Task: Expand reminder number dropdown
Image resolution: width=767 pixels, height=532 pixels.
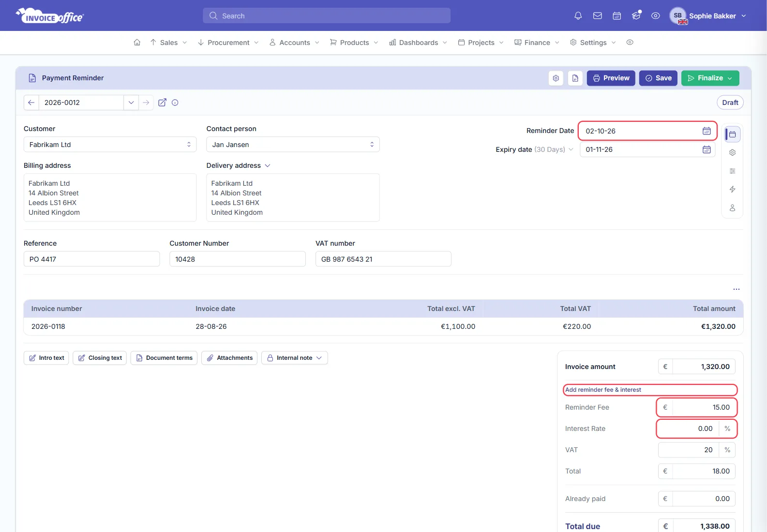Action: (131, 103)
